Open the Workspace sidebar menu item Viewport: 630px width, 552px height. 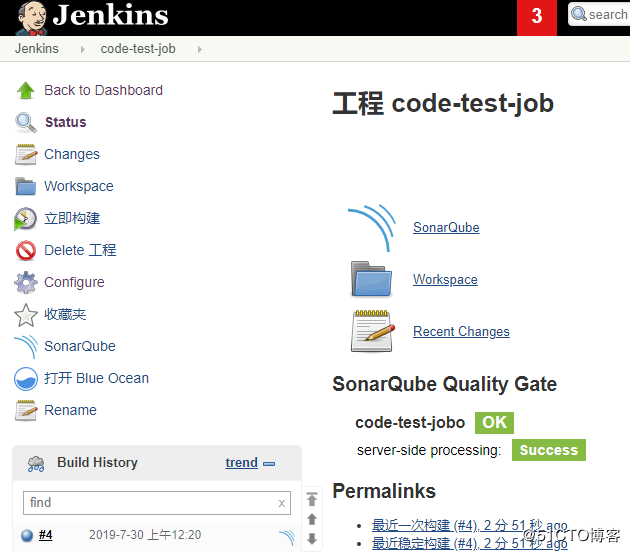(79, 186)
